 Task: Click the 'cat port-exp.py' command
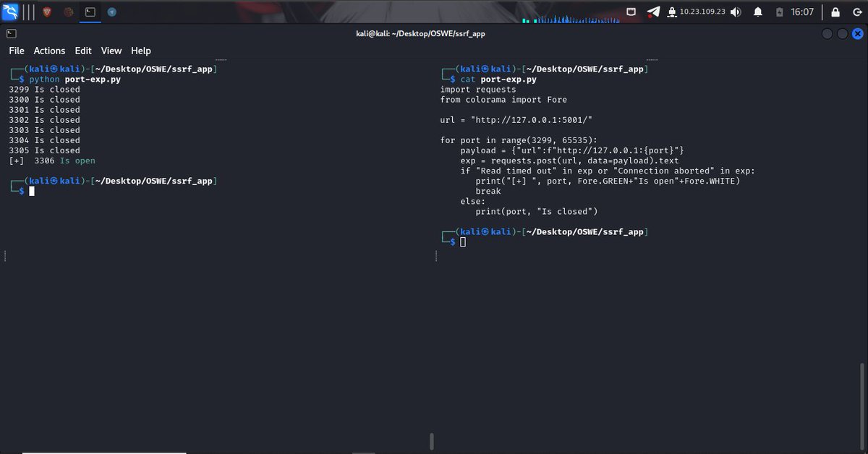(x=498, y=80)
